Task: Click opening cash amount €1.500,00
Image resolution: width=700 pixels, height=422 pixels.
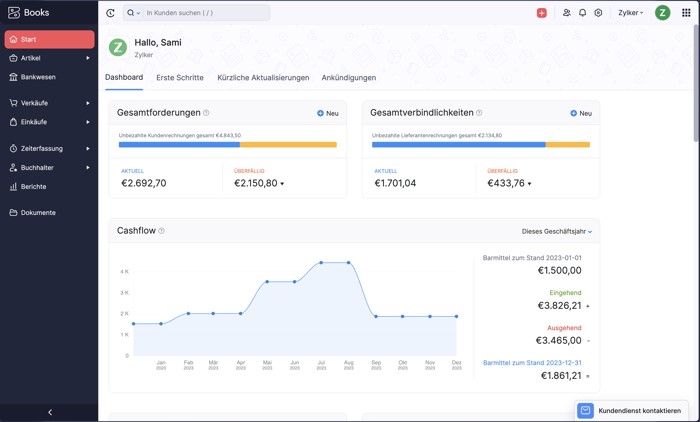Action: 559,270
